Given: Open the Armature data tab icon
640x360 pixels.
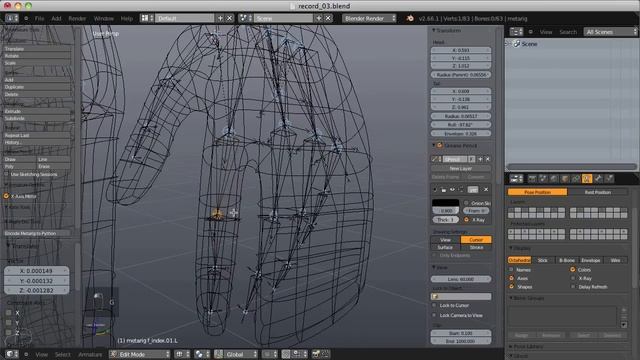Looking at the screenshot, I should tap(587, 179).
